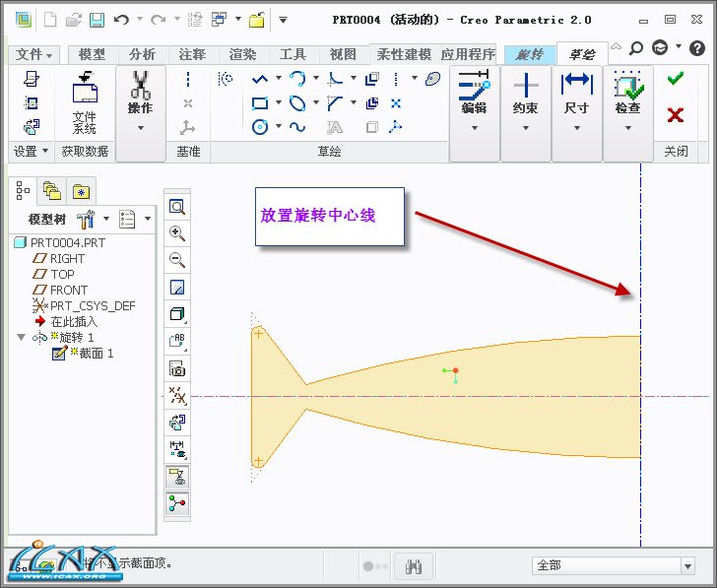The height and width of the screenshot is (588, 717).
Task: Open the Favorites navigator tab
Action: coord(81,191)
